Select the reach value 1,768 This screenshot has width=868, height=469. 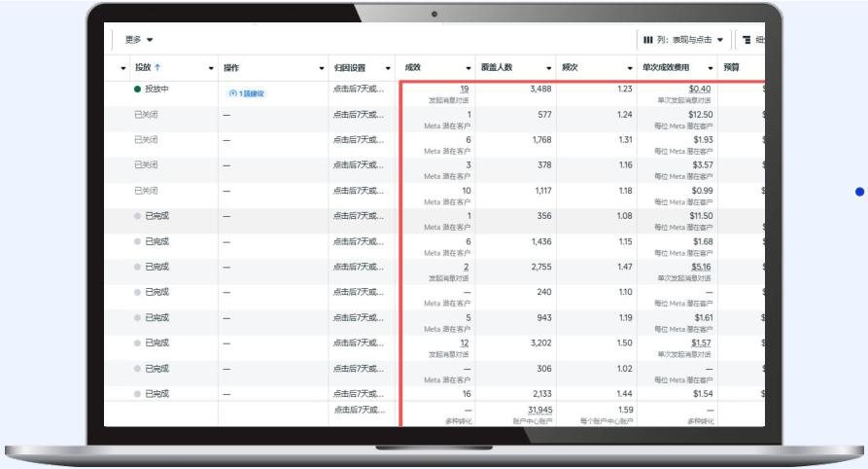(541, 140)
